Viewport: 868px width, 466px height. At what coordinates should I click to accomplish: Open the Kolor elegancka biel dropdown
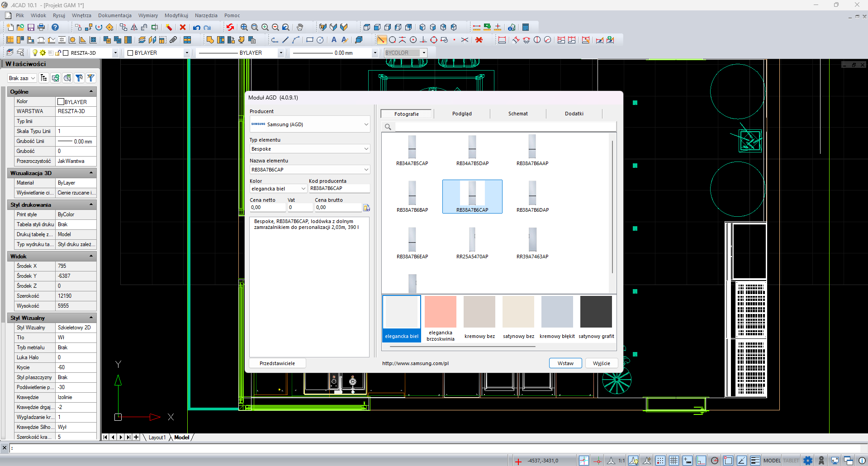point(278,189)
